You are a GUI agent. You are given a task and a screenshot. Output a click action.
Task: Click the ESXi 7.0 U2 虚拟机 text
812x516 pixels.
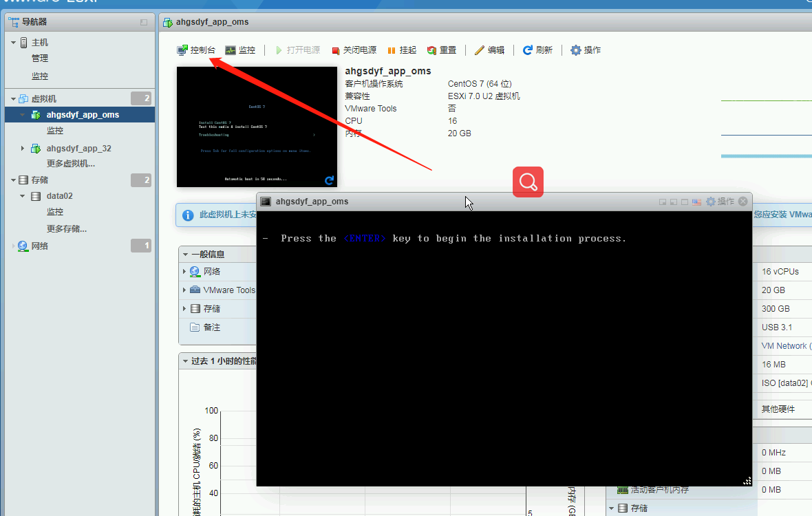484,96
